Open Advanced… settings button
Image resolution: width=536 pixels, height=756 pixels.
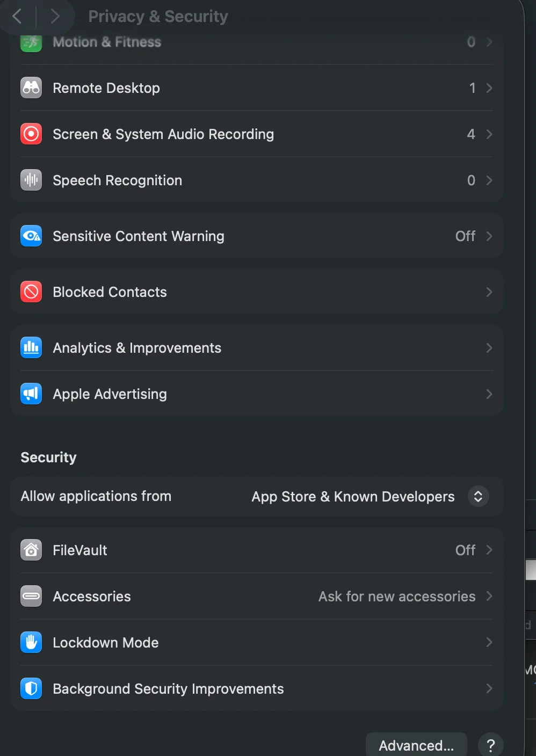pyautogui.click(x=416, y=745)
